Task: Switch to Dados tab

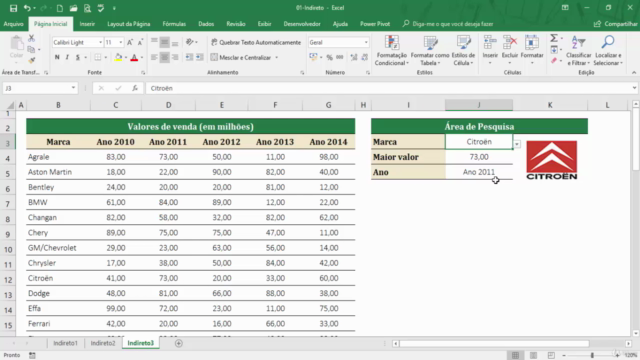Action: coord(206,24)
